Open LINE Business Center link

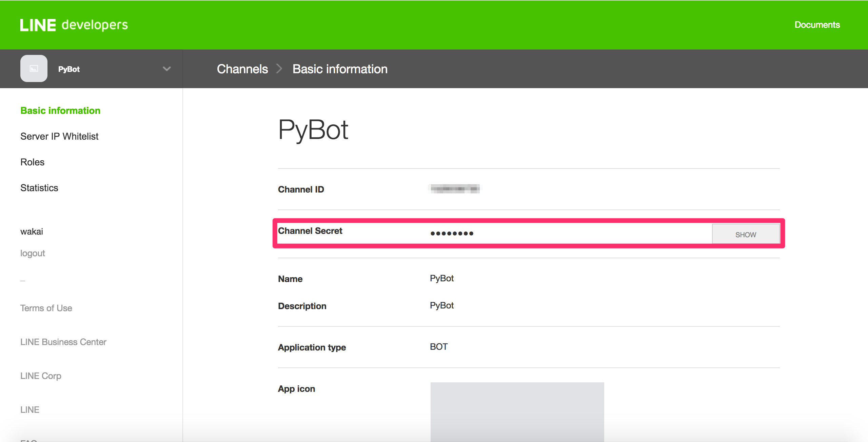[63, 342]
